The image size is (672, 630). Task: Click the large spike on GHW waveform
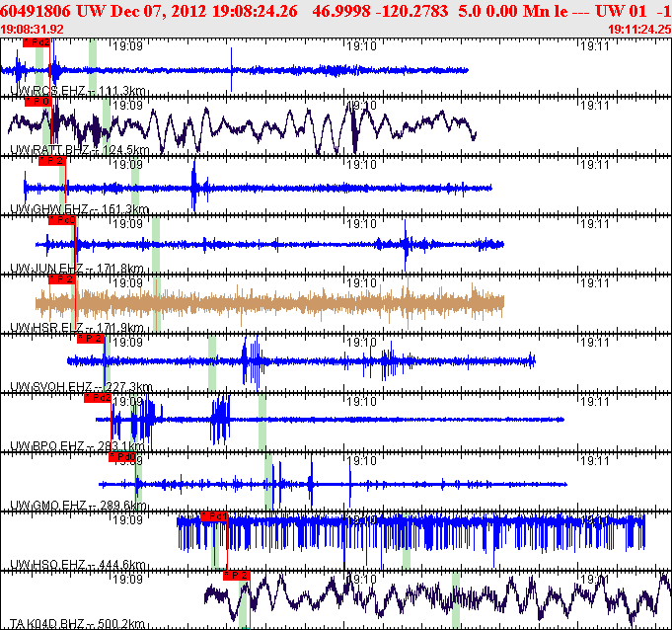(194, 186)
